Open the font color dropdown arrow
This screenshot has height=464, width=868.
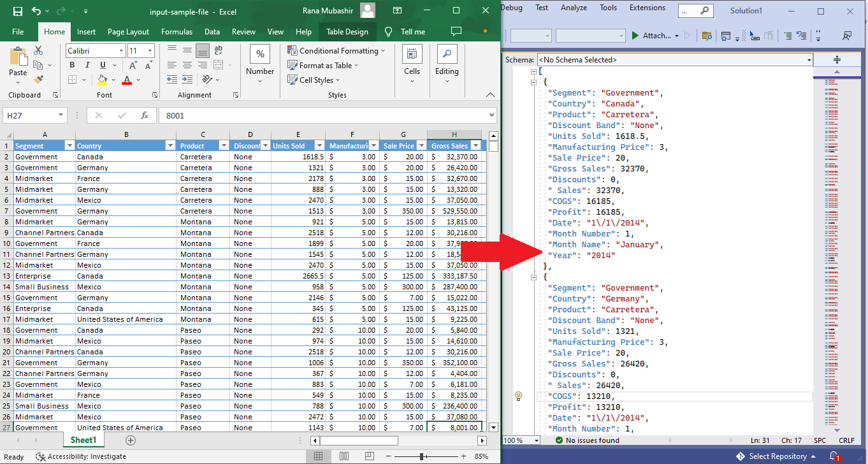click(137, 80)
